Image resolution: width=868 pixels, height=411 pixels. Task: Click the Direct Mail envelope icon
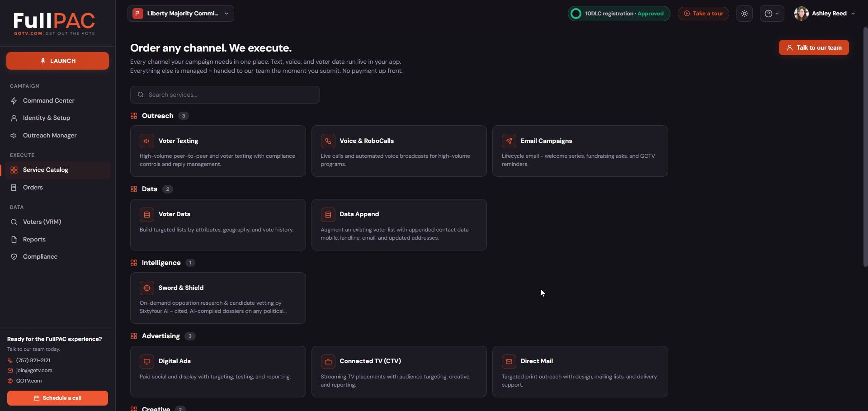pyautogui.click(x=509, y=362)
